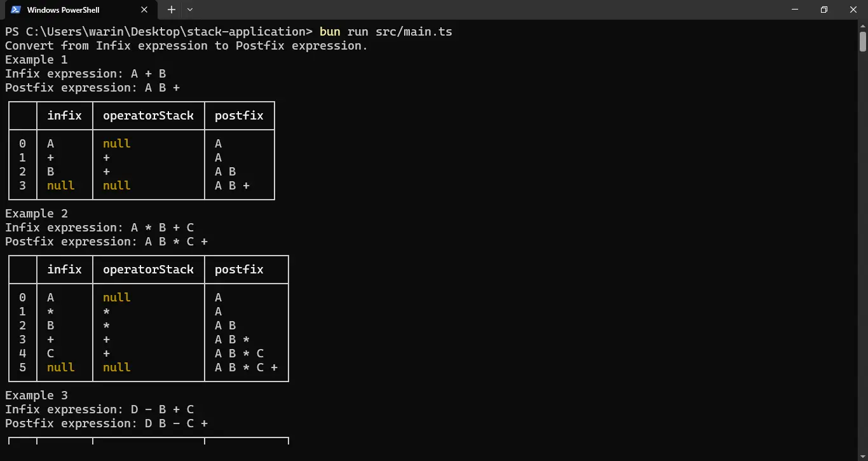The height and width of the screenshot is (461, 868).
Task: Click 'D - B + C' infix expression text
Action: [163, 409]
